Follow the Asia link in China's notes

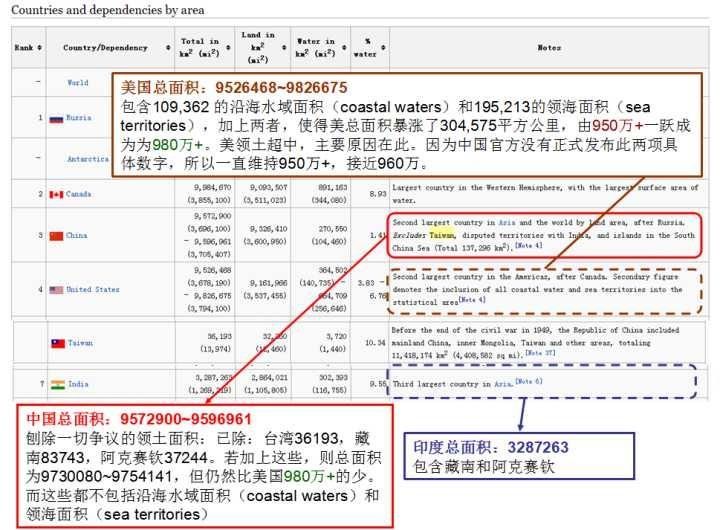(x=507, y=222)
